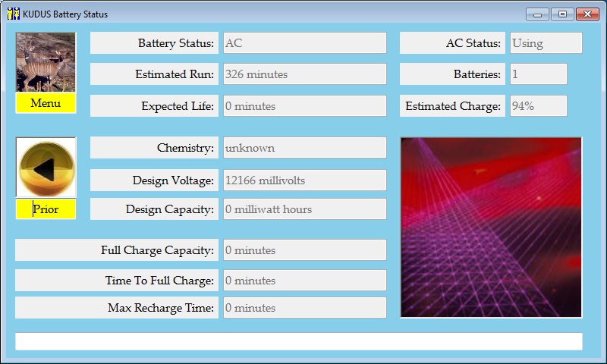Click the kudu antelope Menu image
607x364 pixels.
coord(46,62)
